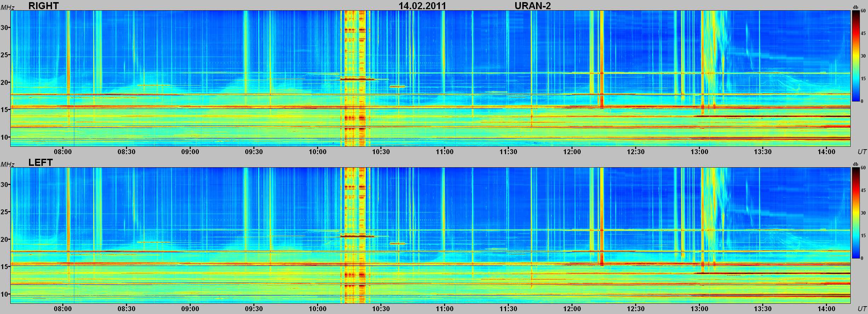The image size is (868, 314).
Task: Click the 13:00 time label under the RIGHT panel
Action: tap(700, 152)
